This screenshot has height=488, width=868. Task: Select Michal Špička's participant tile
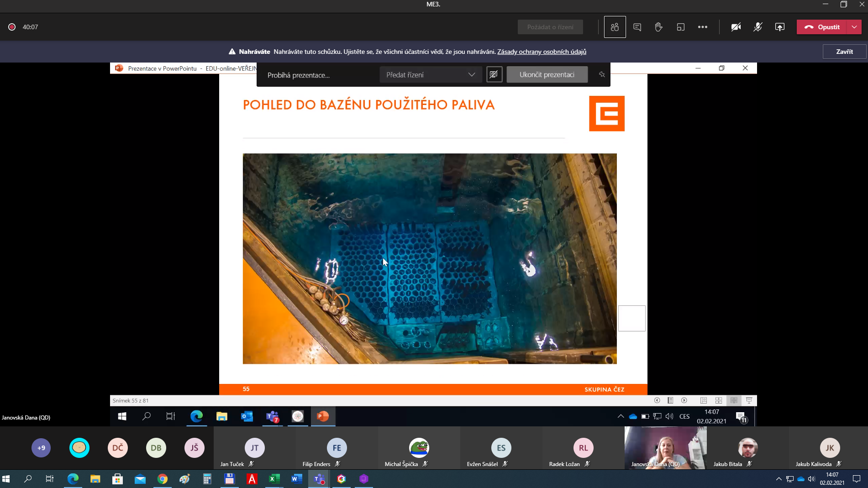419,448
